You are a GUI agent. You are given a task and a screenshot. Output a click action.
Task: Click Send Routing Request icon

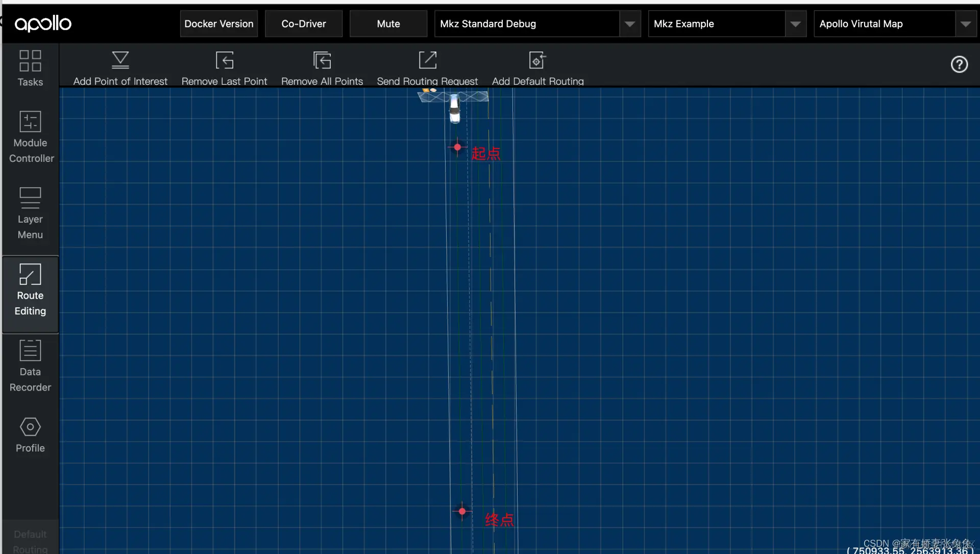click(427, 60)
